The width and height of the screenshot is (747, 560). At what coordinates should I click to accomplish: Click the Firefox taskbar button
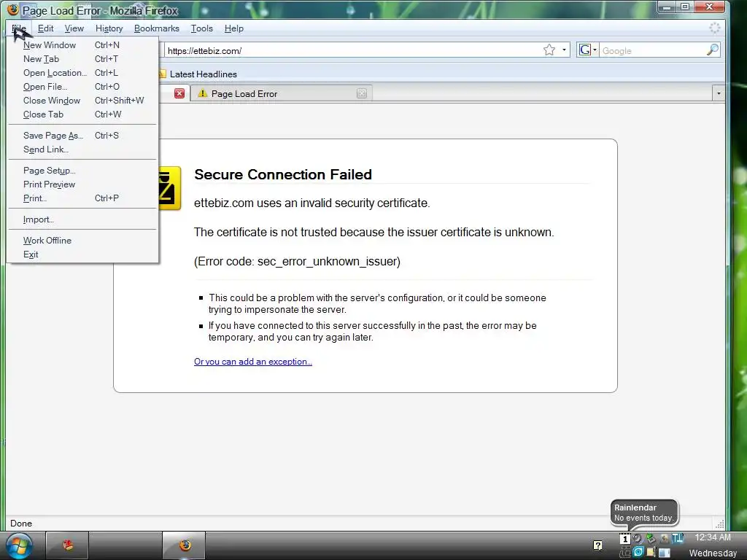point(185,545)
